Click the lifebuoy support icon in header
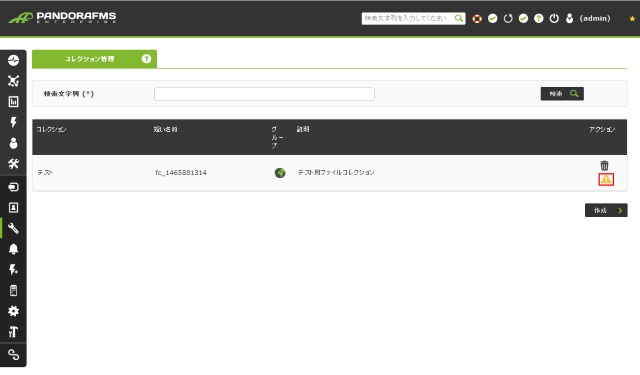Viewport: 640px width, 375px height. tap(477, 18)
